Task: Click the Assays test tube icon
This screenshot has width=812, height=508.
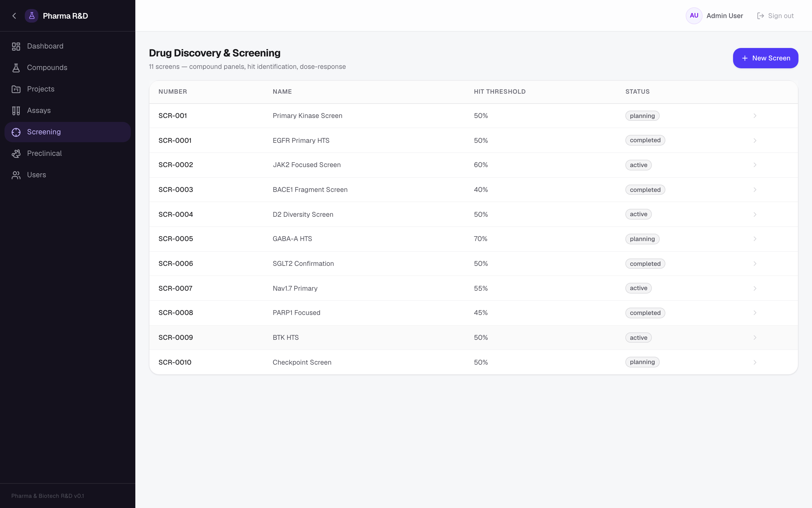Action: point(16,111)
